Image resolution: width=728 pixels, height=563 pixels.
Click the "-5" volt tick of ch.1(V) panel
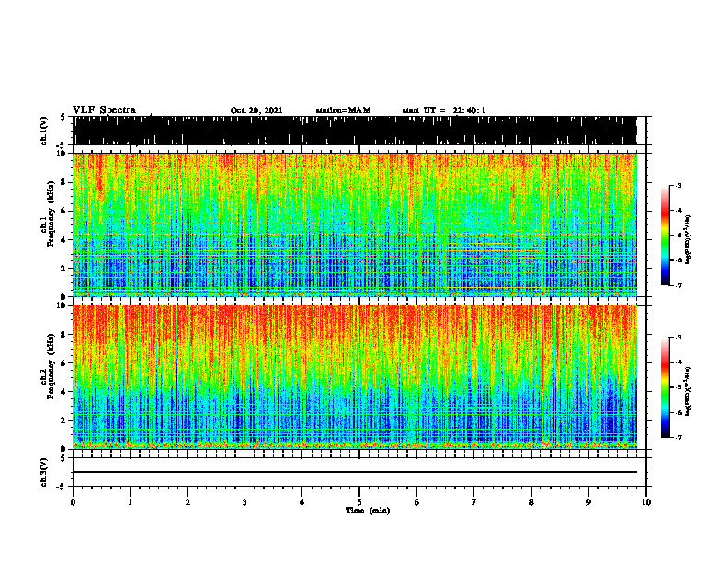tap(62, 145)
